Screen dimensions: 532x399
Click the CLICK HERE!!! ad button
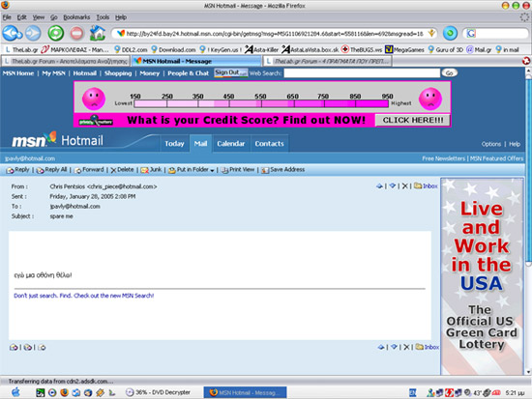point(413,120)
